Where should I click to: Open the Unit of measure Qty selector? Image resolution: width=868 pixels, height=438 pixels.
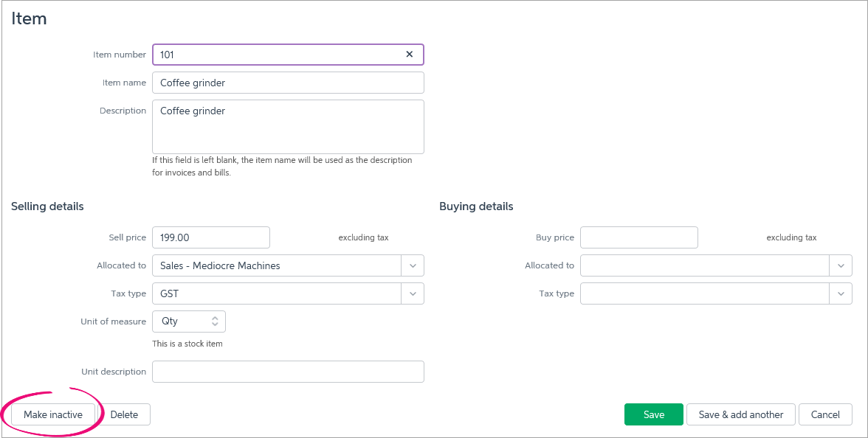189,321
